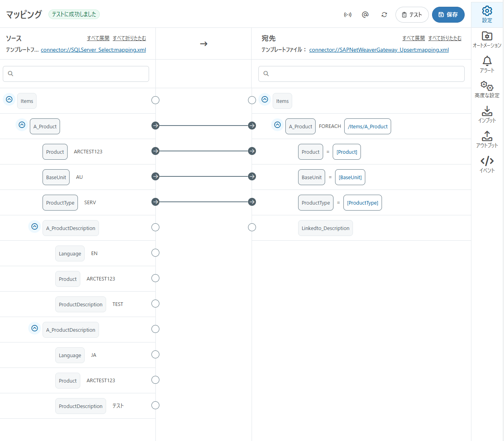The width and height of the screenshot is (504, 441).
Task: Click destination A_Product connector arrow
Action: click(252, 126)
